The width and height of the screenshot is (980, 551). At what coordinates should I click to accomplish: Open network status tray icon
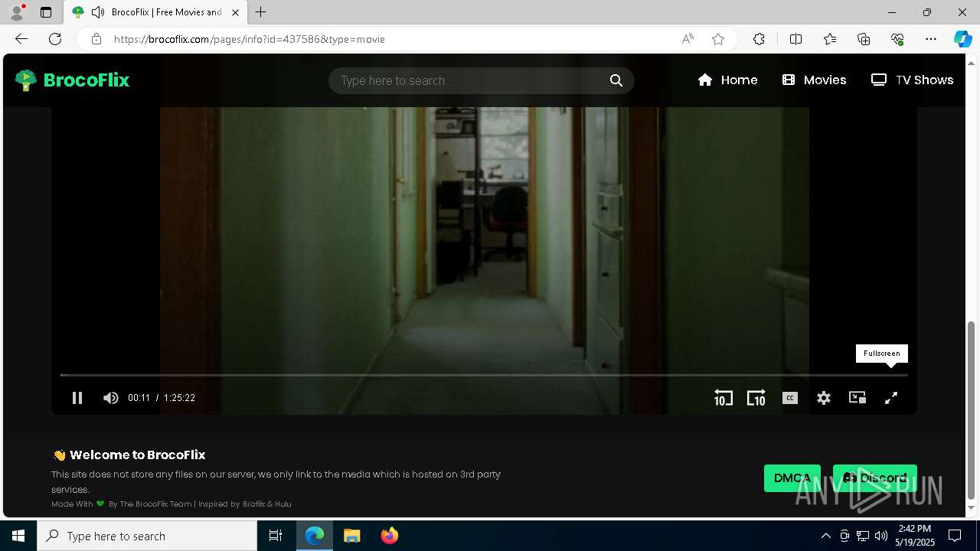[x=863, y=536]
